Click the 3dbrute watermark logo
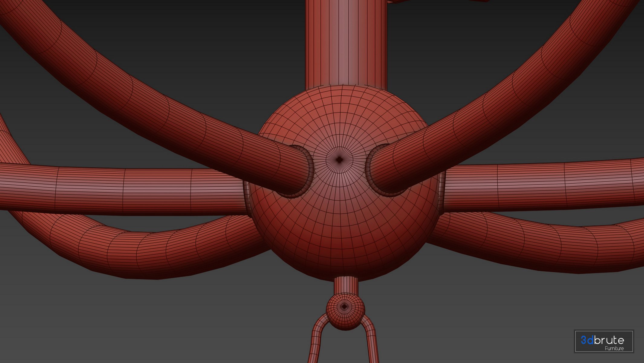 [x=603, y=341]
